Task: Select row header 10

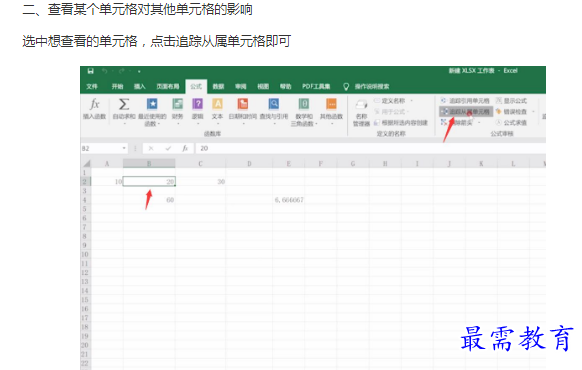Action: coord(85,255)
